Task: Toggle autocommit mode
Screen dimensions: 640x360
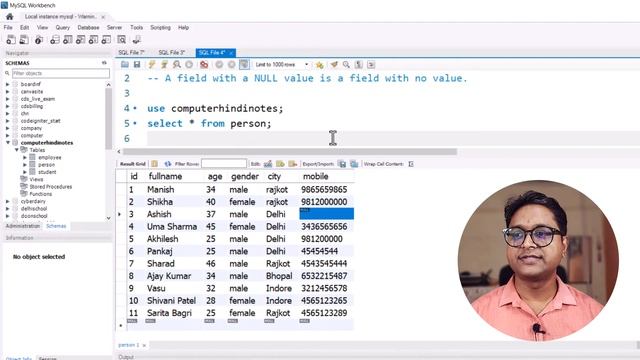Action: [x=244, y=64]
